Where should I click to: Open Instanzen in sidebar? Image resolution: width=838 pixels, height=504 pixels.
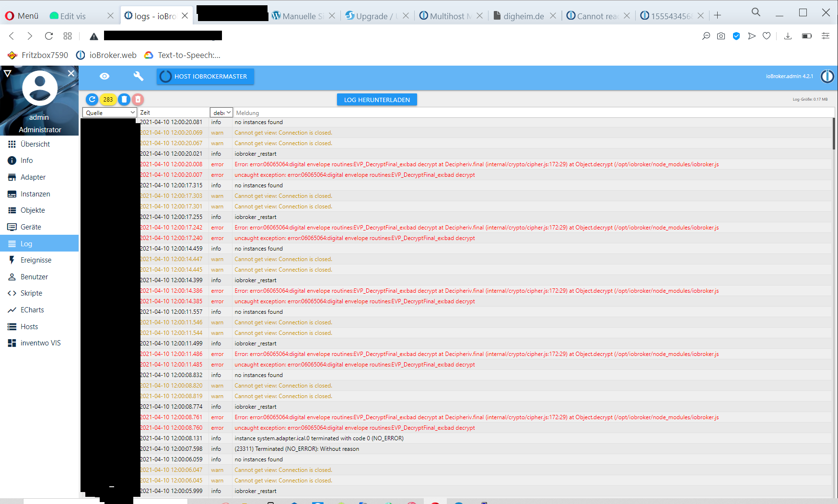[x=39, y=194]
